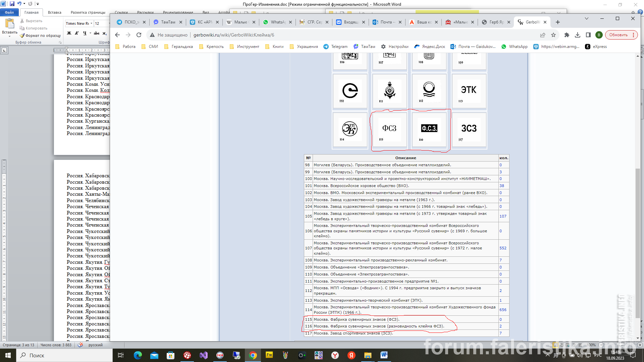The image size is (644, 362).
Task: Reload the GerboWiki page
Action: click(x=139, y=35)
